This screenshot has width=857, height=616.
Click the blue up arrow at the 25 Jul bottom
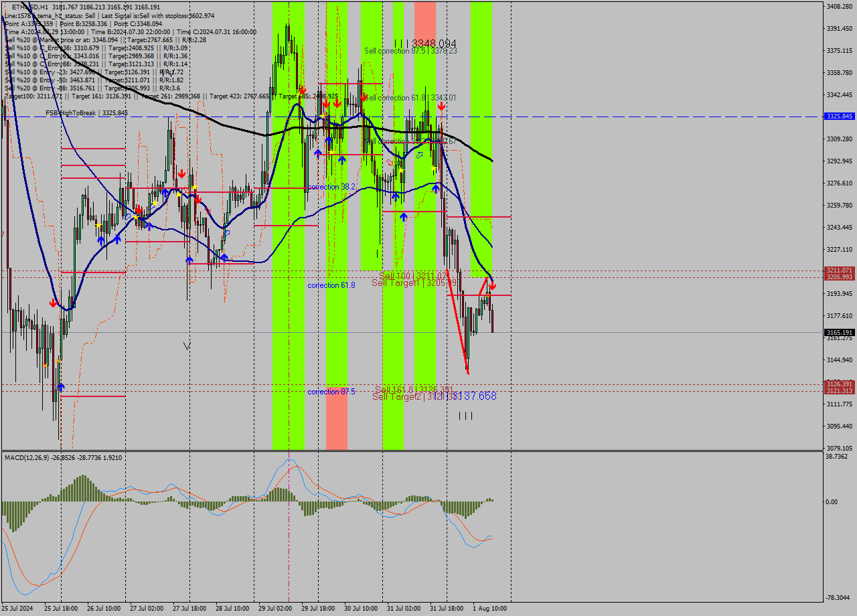point(61,387)
